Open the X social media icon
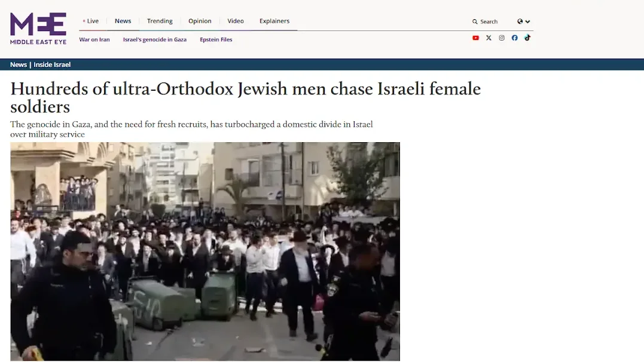This screenshot has height=362, width=644. (x=489, y=38)
